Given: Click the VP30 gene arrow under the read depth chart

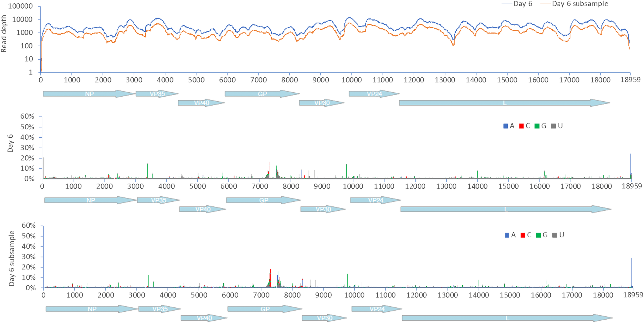Looking at the screenshot, I should [x=322, y=103].
